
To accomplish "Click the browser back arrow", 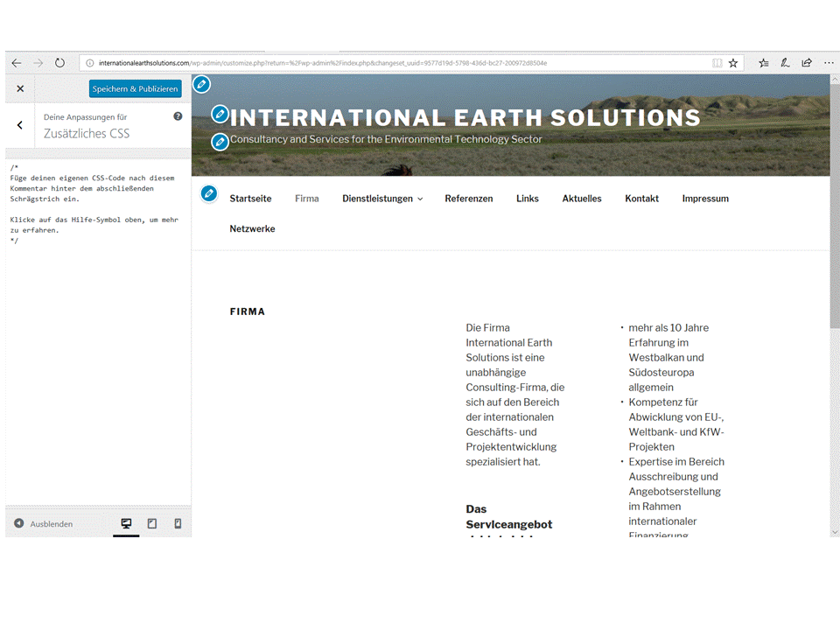I will (17, 63).
